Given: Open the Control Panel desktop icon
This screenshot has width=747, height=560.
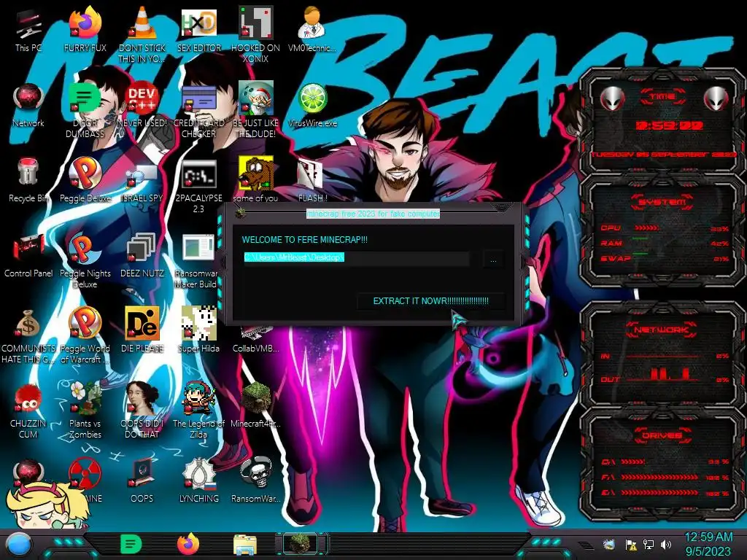Looking at the screenshot, I should tap(28, 255).
